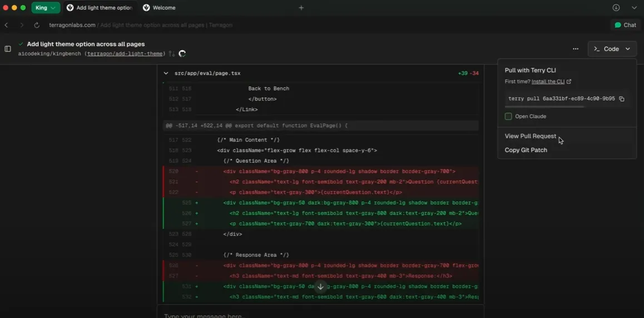Screen dimensions: 644x318
Task: Click the scrollbar under the terry pull command
Action: [x=544, y=107]
